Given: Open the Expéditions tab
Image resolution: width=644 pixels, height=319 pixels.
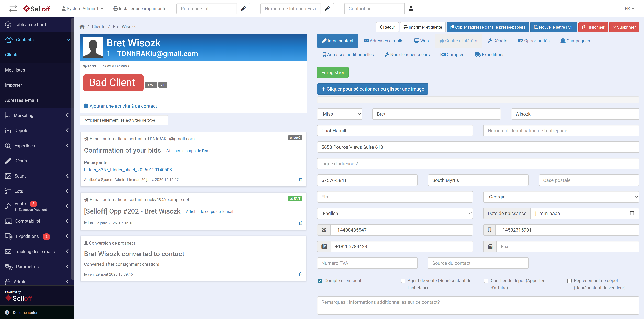Looking at the screenshot, I should point(490,54).
